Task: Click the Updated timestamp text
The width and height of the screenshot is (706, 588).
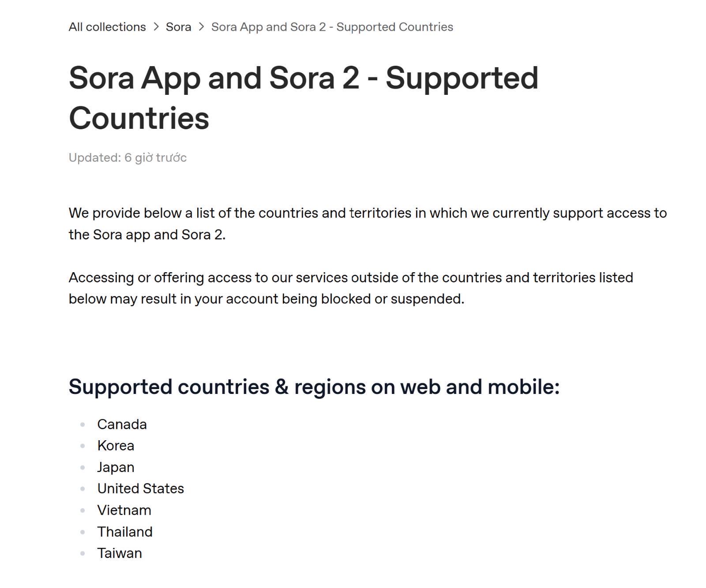Action: (x=128, y=157)
